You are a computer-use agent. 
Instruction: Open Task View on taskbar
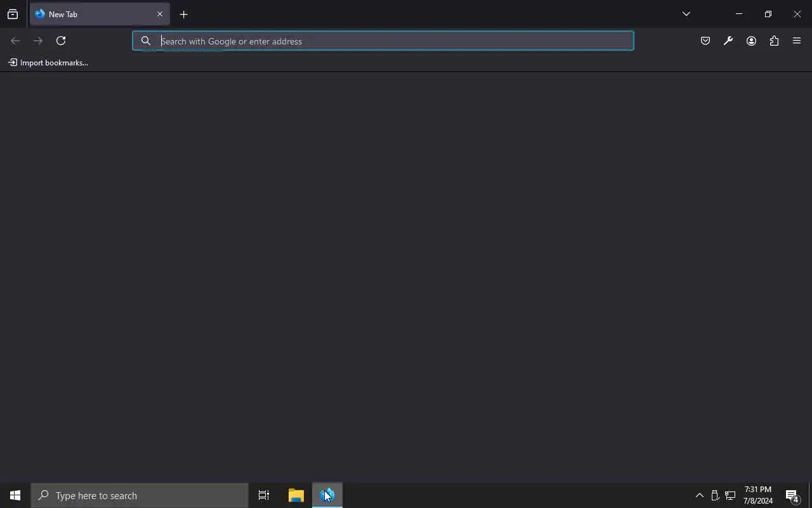pyautogui.click(x=264, y=495)
